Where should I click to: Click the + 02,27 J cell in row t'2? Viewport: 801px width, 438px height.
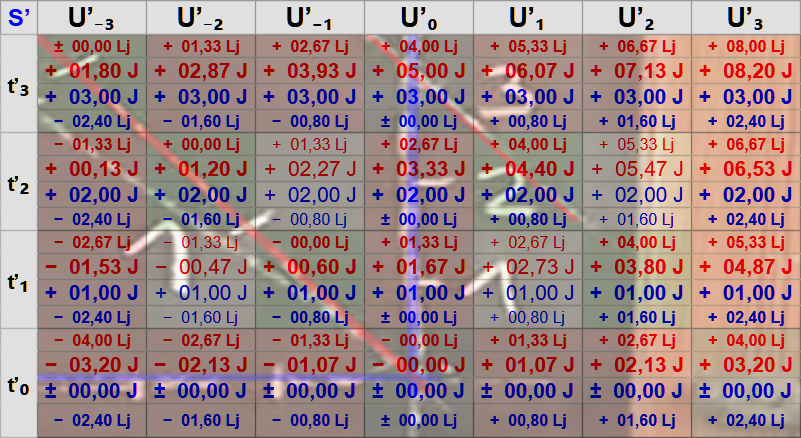point(310,169)
